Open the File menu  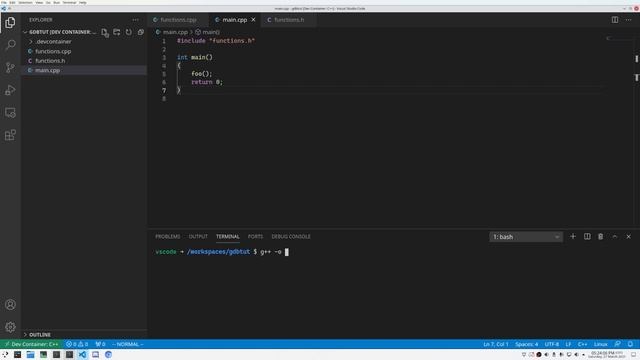4,2
